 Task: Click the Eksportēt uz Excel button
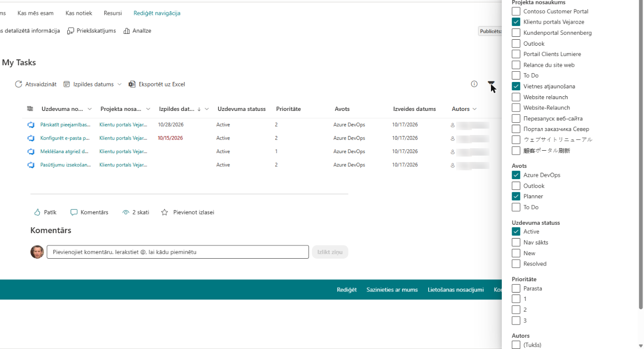click(157, 84)
